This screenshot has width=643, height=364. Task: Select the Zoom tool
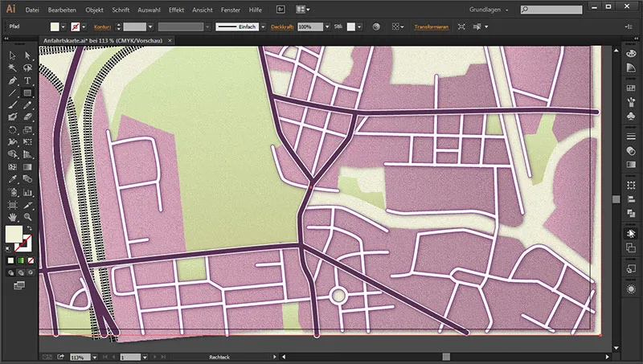click(27, 216)
